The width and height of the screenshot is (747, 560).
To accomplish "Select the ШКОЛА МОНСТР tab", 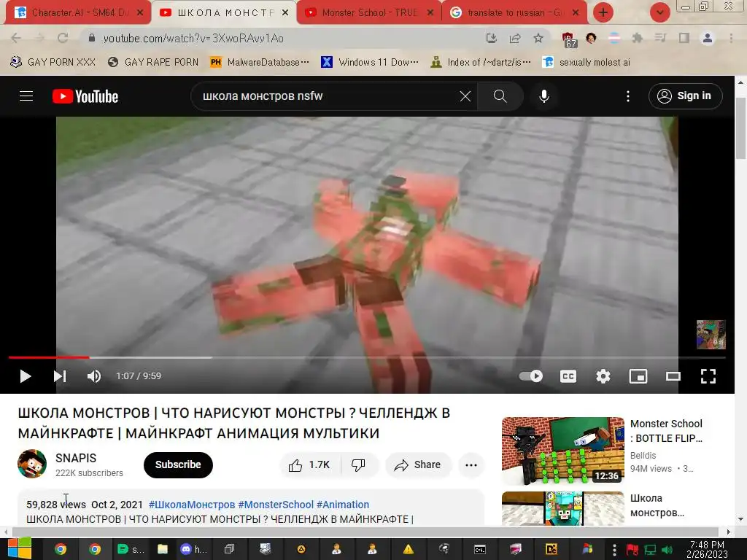I will 224,13.
